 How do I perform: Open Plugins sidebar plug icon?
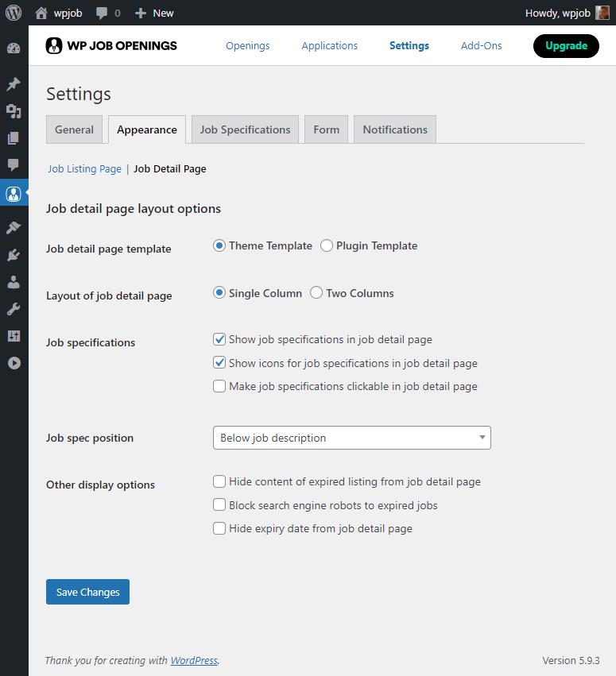pyautogui.click(x=14, y=255)
